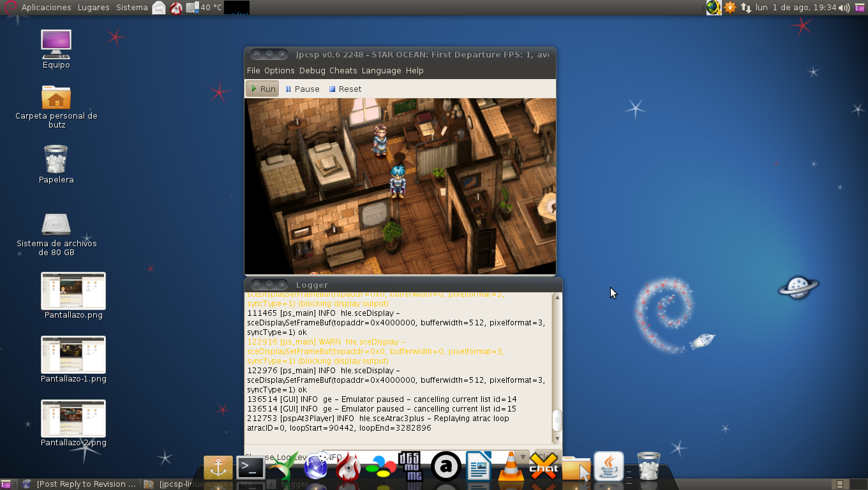Launch VLC media player from dock

(x=511, y=467)
